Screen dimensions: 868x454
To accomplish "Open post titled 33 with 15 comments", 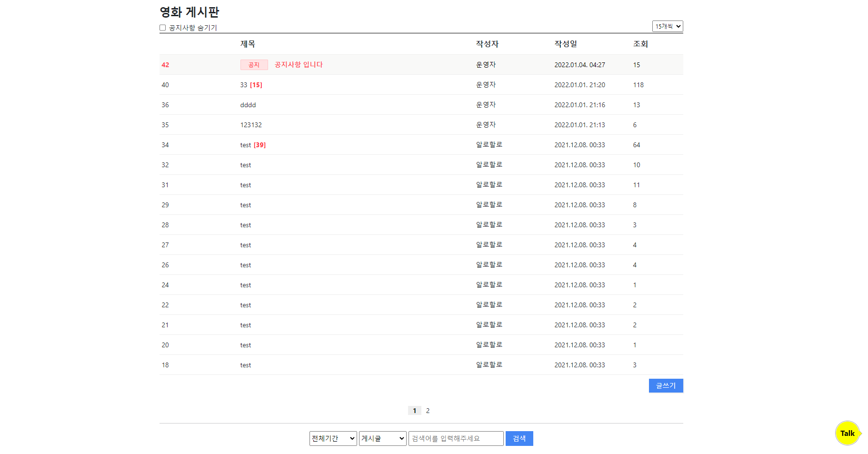I will click(251, 85).
